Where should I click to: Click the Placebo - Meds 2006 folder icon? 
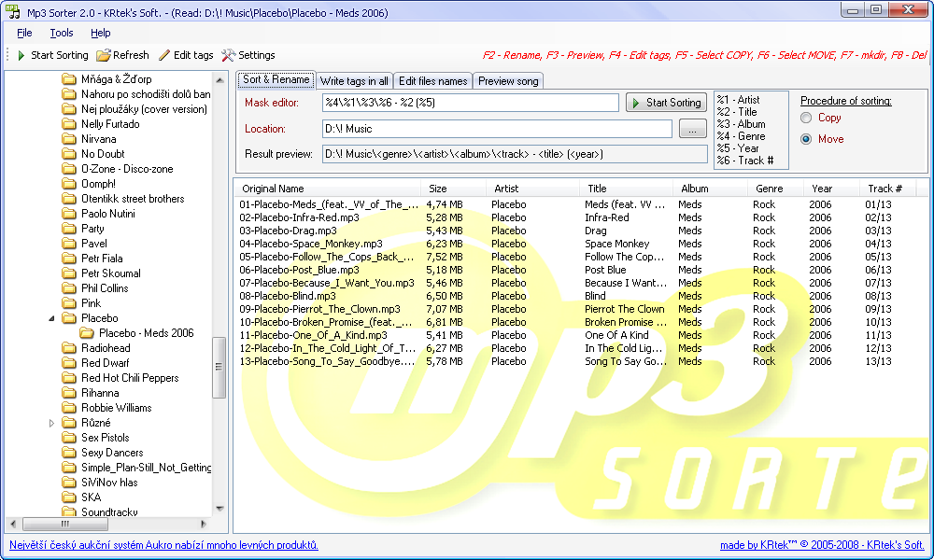click(x=87, y=333)
